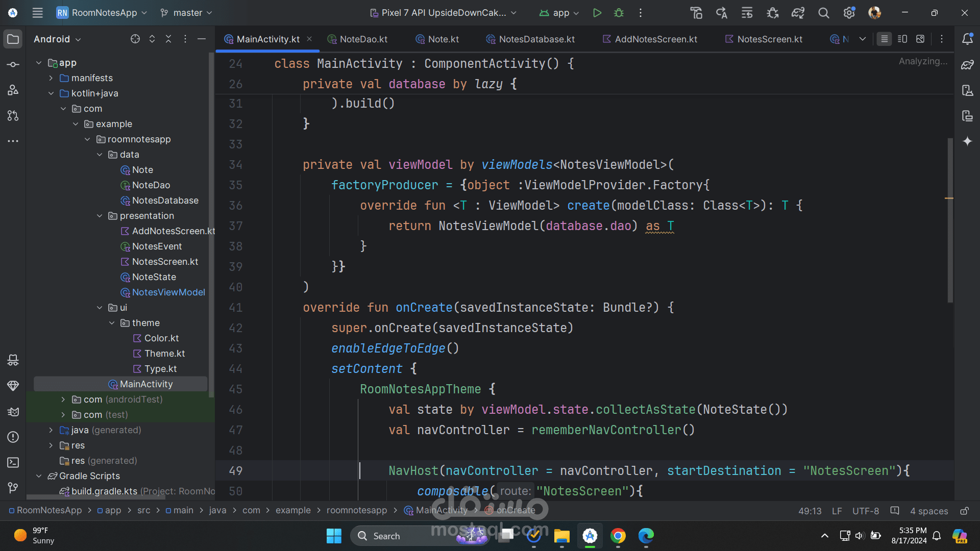Open Search Everywhere magnifier icon
The height and width of the screenshot is (551, 980).
(x=823, y=13)
